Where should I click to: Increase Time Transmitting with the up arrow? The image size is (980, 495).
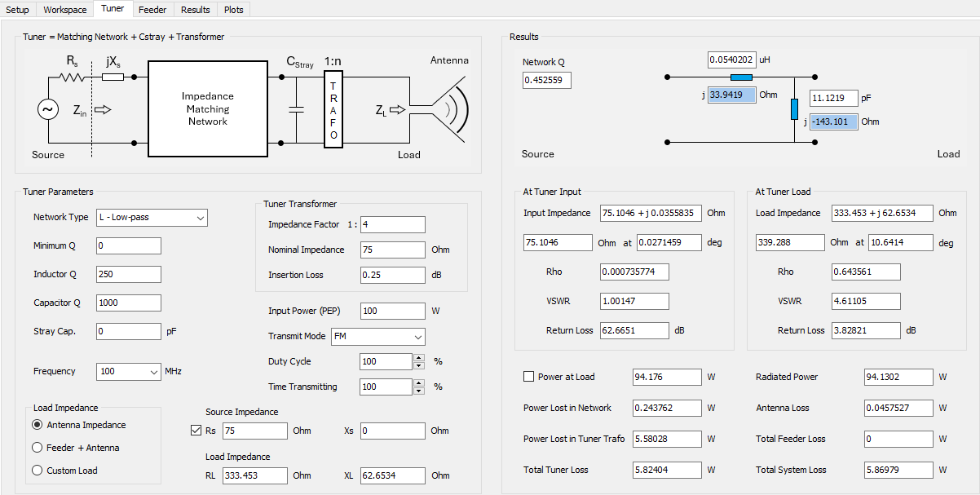pyautogui.click(x=419, y=382)
